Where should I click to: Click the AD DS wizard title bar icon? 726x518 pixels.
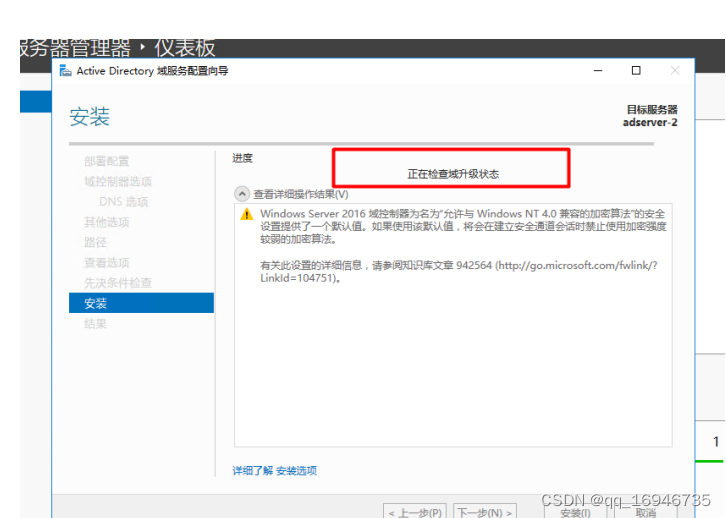click(66, 71)
